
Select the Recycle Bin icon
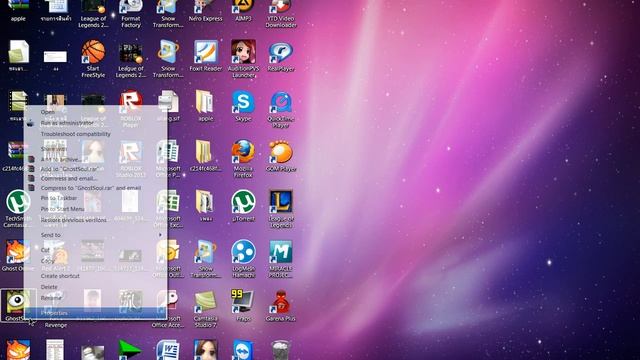(281, 350)
